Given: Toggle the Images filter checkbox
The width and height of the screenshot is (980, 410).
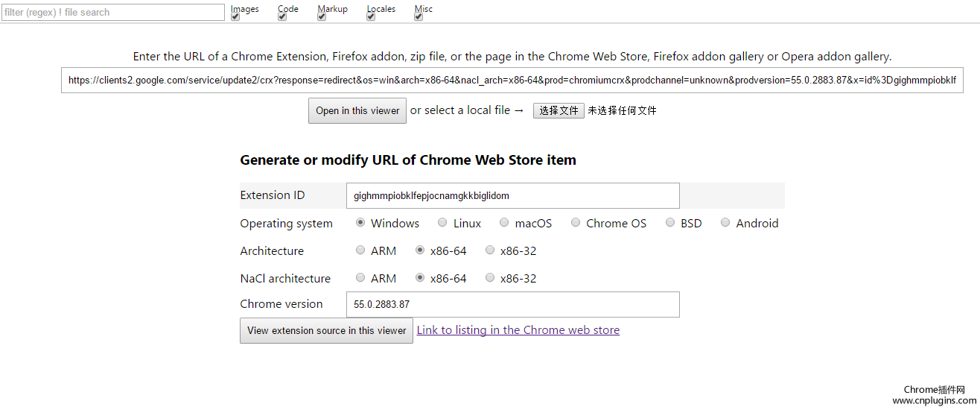Looking at the screenshot, I should coord(235,17).
